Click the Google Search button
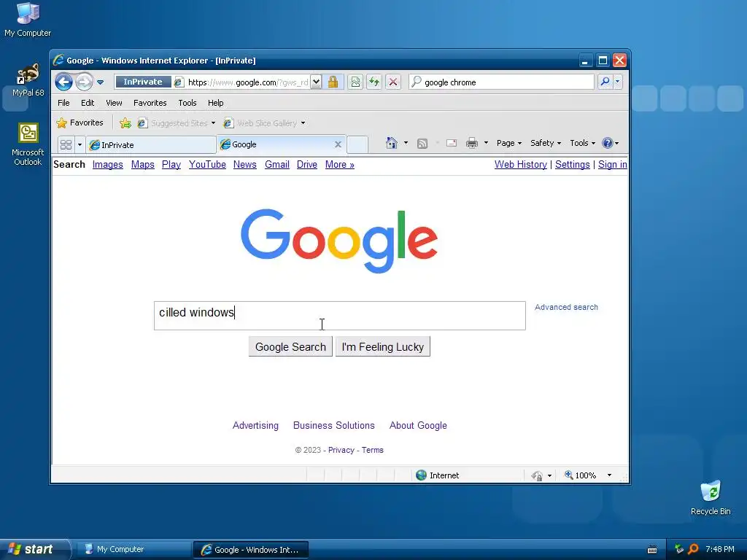The width and height of the screenshot is (747, 560). click(x=290, y=346)
